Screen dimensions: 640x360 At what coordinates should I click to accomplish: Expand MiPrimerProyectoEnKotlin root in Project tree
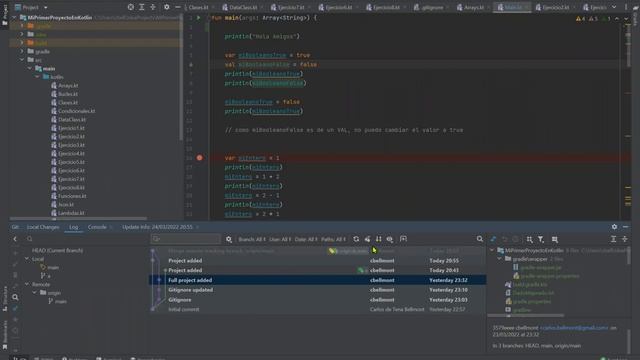tap(15, 18)
